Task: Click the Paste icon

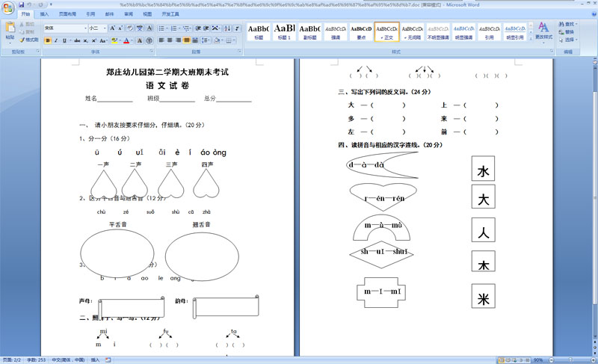Action: click(10, 28)
